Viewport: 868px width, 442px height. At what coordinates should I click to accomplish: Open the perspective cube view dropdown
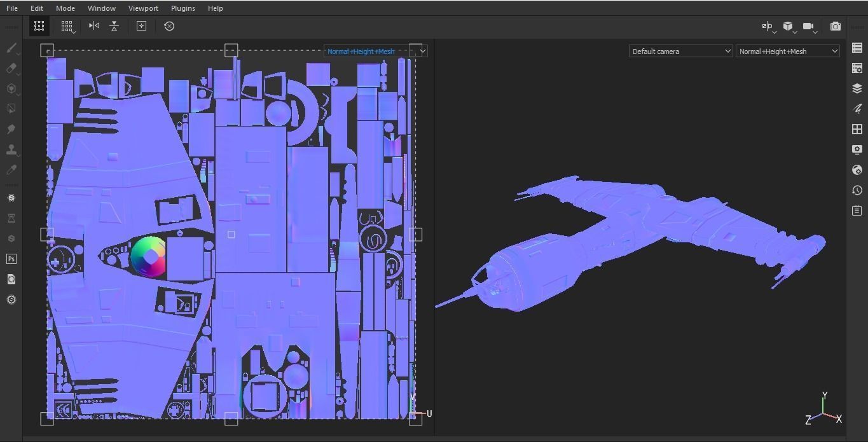(789, 27)
